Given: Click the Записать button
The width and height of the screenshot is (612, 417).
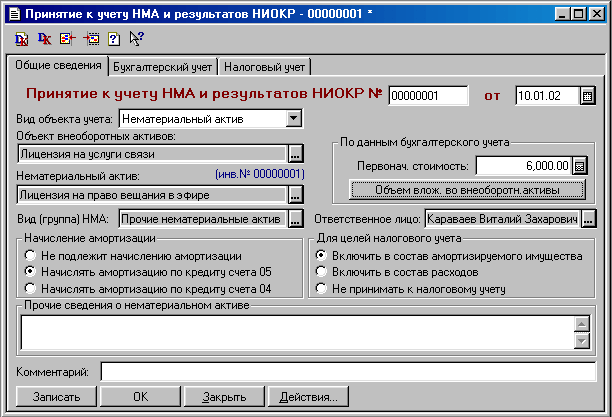Looking at the screenshot, I should point(56,397).
